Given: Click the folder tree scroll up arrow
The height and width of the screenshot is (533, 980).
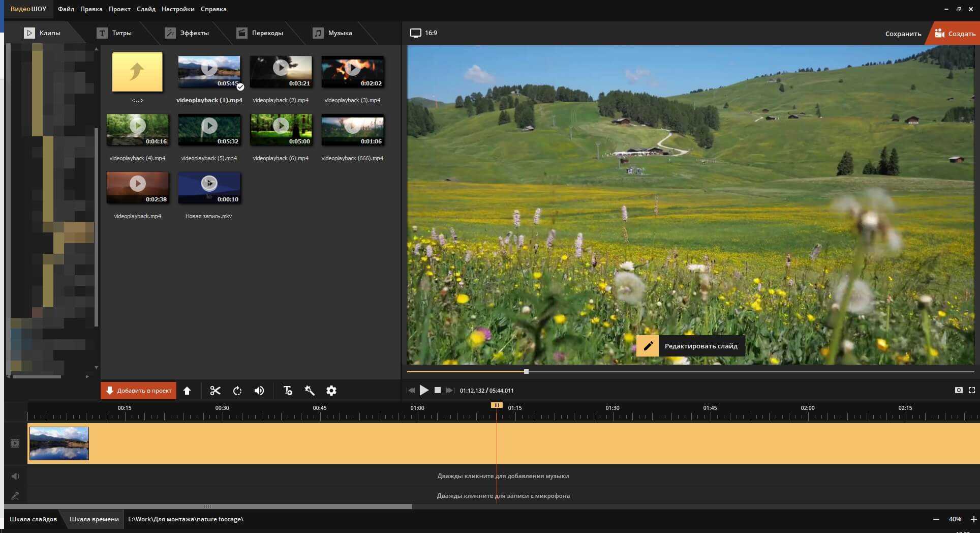Looking at the screenshot, I should pyautogui.click(x=96, y=49).
